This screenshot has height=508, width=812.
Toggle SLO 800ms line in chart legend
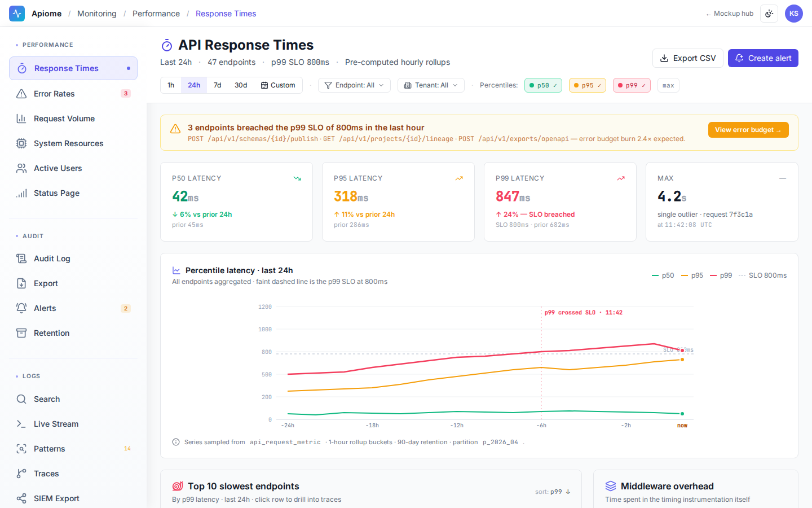coord(763,275)
